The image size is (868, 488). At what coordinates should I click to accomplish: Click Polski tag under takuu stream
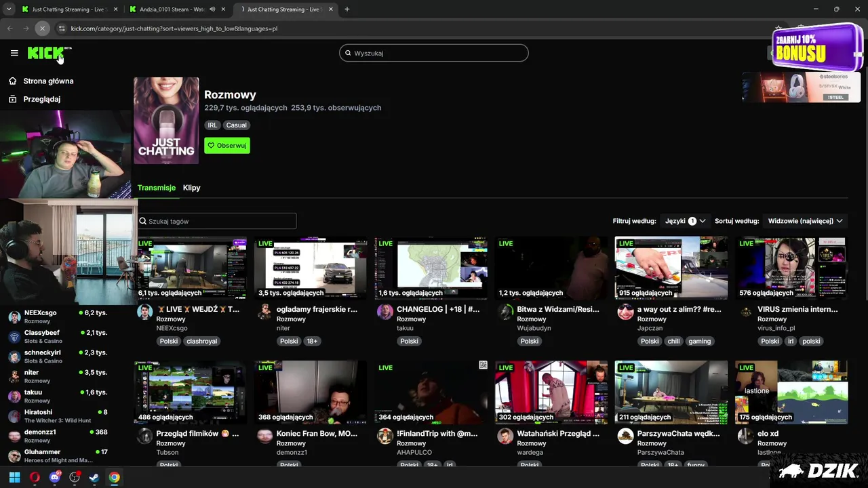409,341
